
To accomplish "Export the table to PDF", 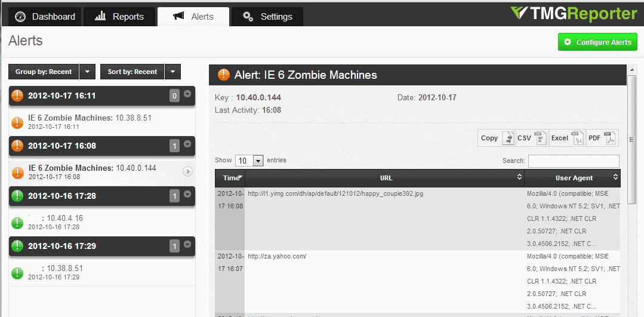I will click(602, 138).
